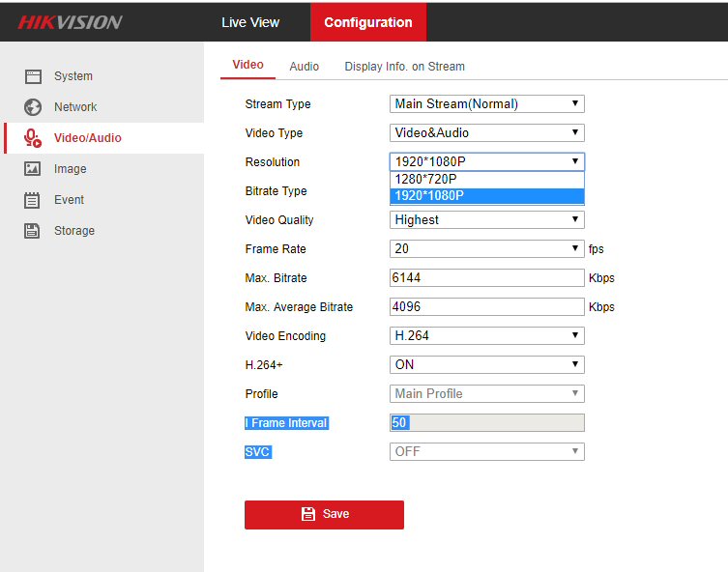
Task: Click the Max. Bitrate input field
Action: pos(486,278)
